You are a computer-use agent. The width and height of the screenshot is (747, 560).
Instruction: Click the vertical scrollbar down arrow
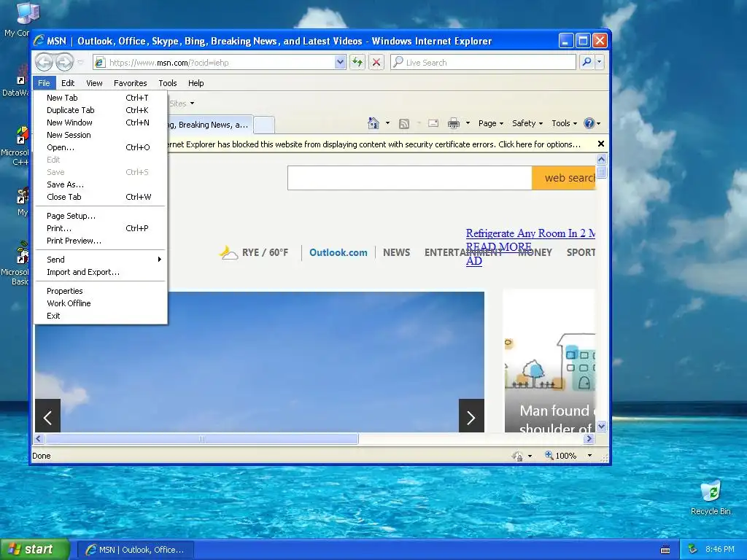601,426
